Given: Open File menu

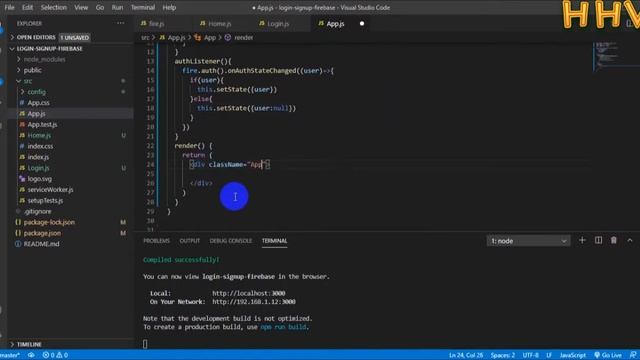Looking at the screenshot, I should coord(9,7).
